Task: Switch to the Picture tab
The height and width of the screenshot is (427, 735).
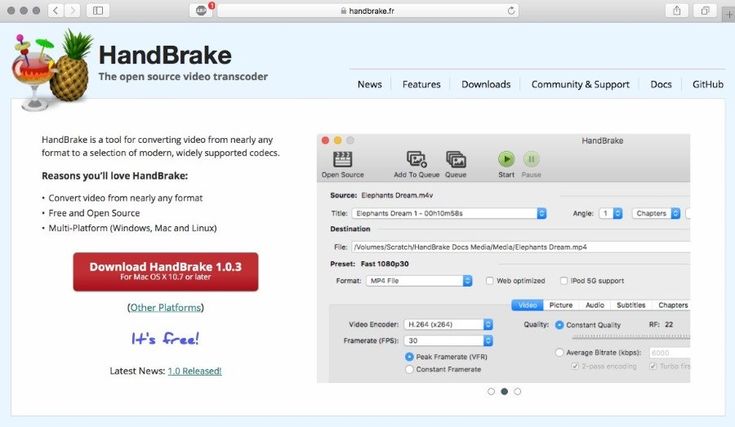Action: pos(561,305)
